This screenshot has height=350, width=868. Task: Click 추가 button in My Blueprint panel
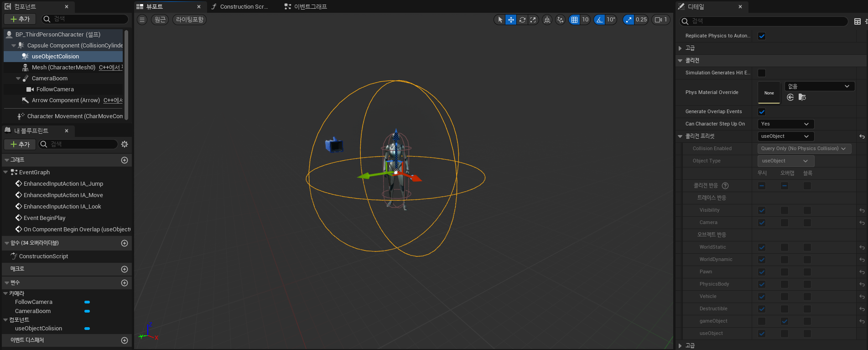[x=20, y=144]
